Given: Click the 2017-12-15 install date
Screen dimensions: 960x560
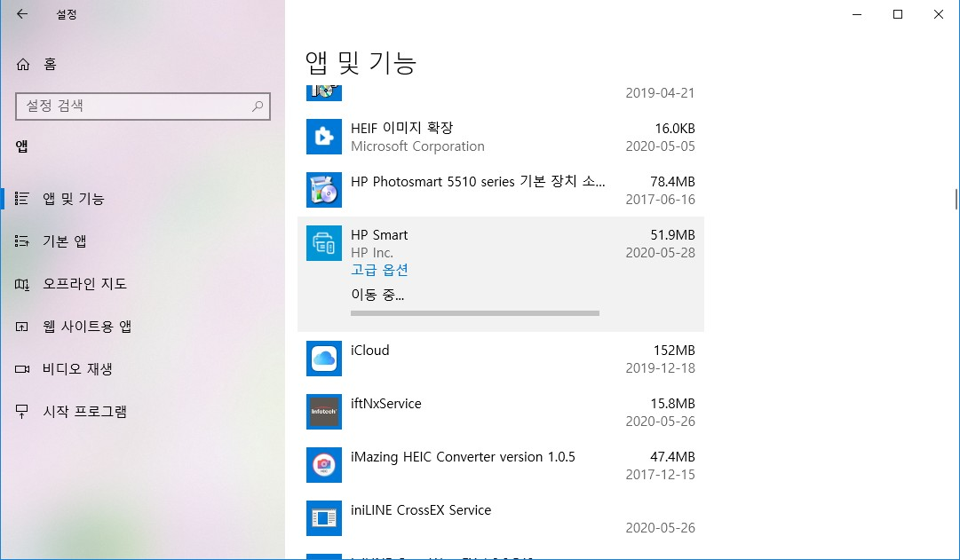Looking at the screenshot, I should (x=660, y=474).
